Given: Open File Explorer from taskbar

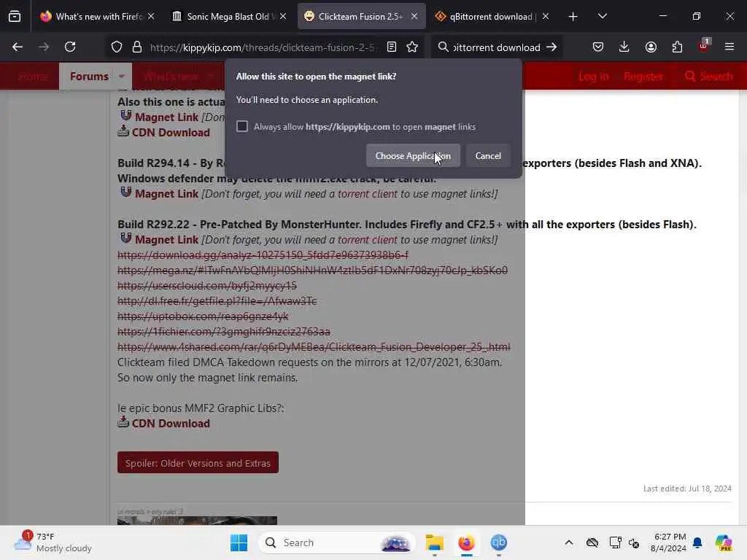Looking at the screenshot, I should 435,542.
